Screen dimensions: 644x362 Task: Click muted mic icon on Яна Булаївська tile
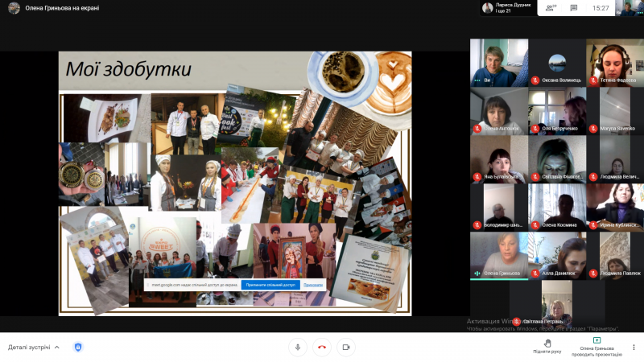click(x=477, y=177)
